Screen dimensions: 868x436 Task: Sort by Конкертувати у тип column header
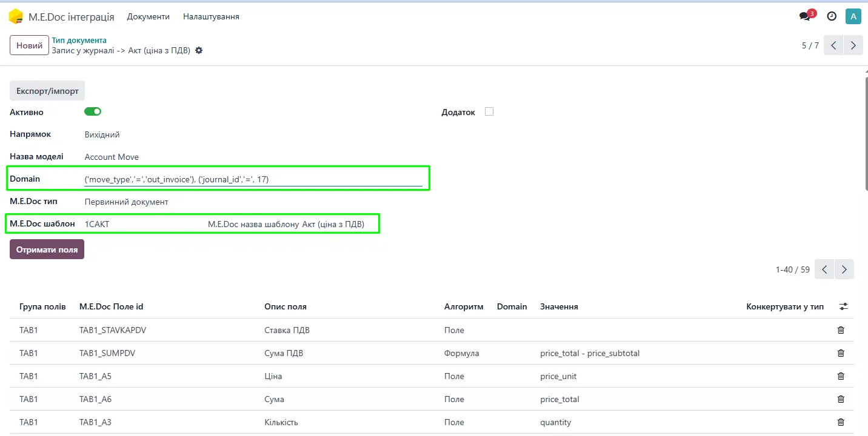(785, 306)
